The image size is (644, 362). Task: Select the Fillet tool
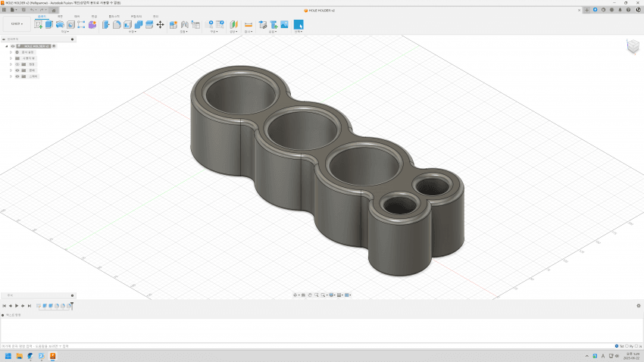[117, 25]
